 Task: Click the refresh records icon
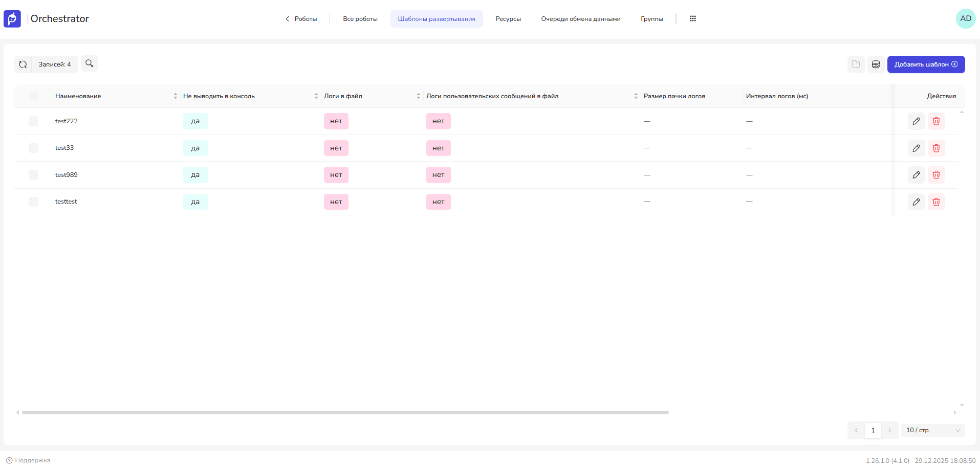click(23, 64)
